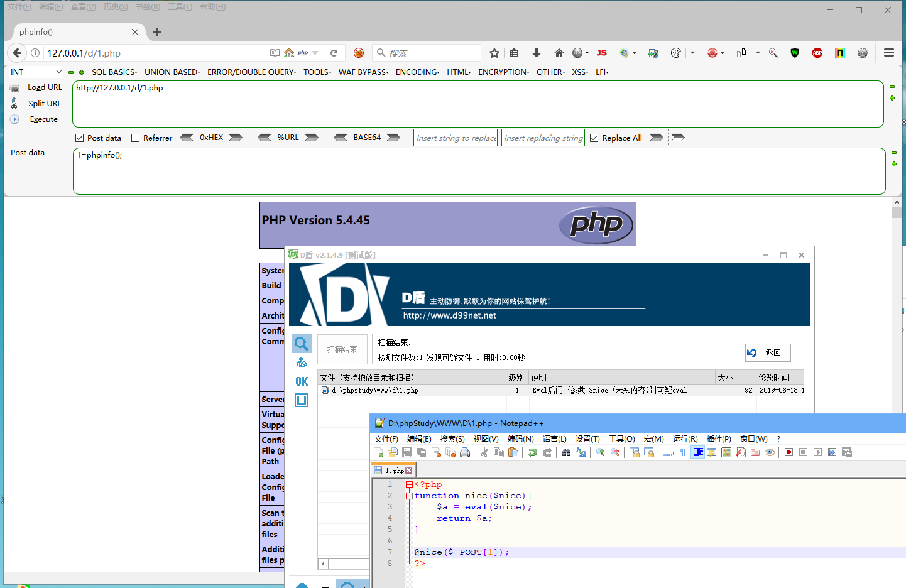
Task: Click the Notepad++ Replace icon
Action: 581,452
